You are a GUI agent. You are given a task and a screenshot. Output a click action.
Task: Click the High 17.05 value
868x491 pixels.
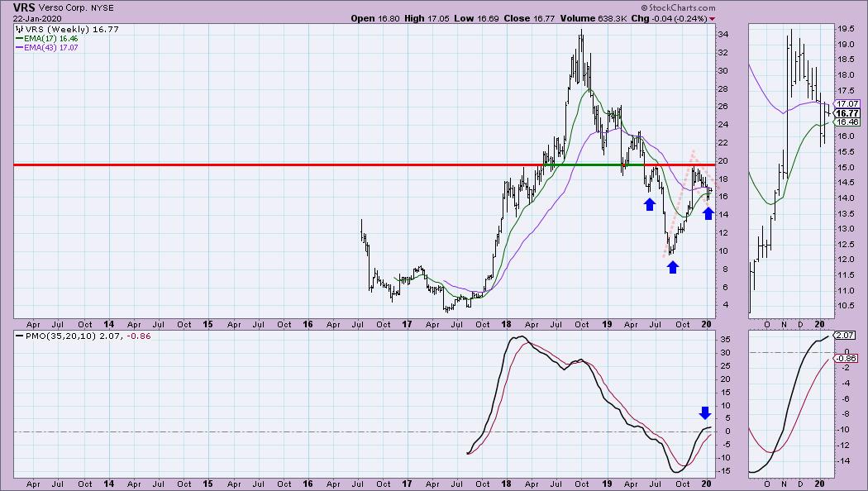point(425,18)
